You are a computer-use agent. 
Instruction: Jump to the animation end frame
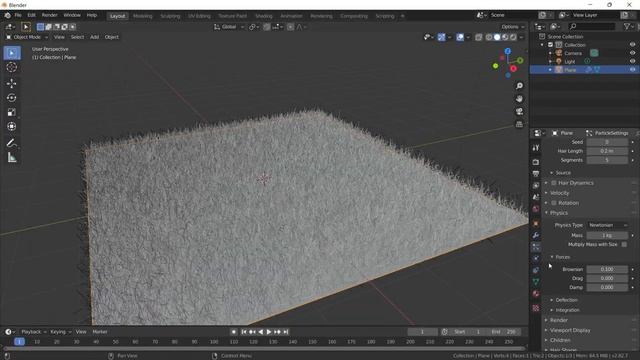(286, 332)
